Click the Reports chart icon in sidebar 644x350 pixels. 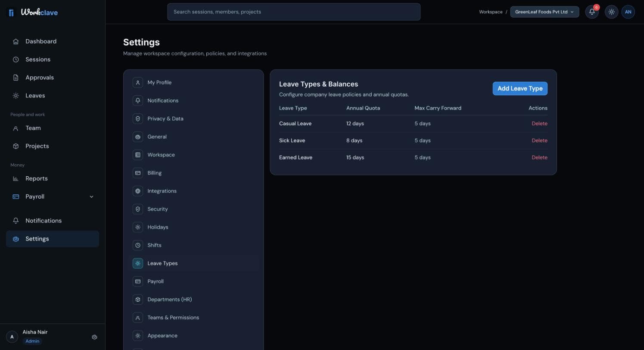click(x=16, y=178)
